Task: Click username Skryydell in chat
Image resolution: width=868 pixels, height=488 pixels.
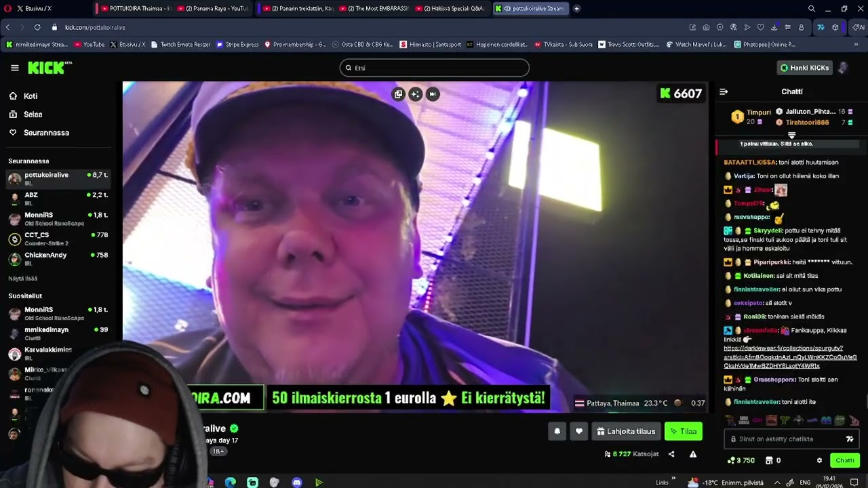Action: [x=768, y=230]
